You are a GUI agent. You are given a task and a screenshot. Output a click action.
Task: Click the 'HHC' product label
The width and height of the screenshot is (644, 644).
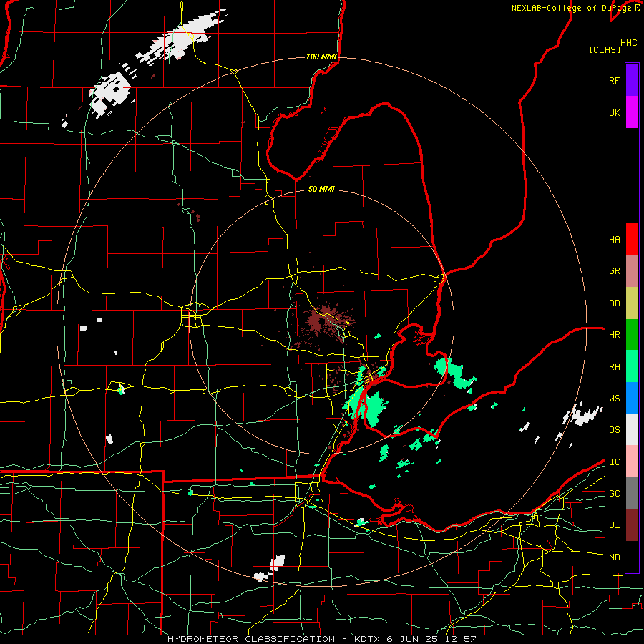pos(629,43)
